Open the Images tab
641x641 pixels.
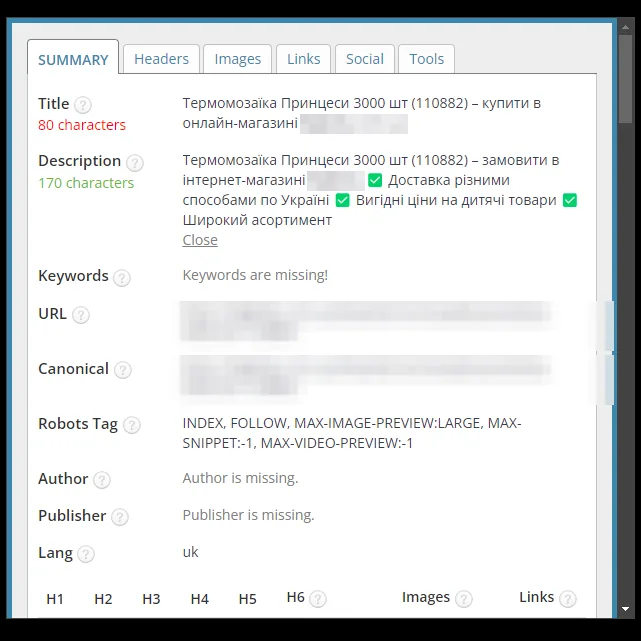click(238, 59)
